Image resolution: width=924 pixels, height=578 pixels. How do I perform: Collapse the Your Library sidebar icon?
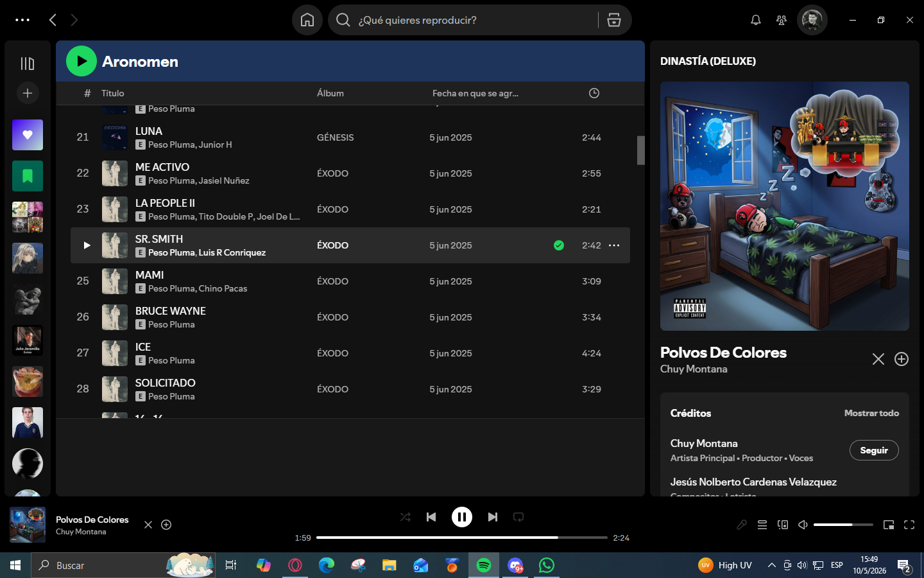pos(28,64)
